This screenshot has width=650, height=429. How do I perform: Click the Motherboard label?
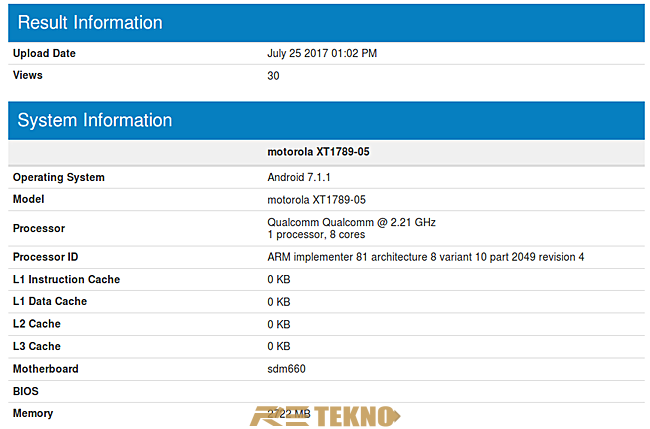coord(45,369)
